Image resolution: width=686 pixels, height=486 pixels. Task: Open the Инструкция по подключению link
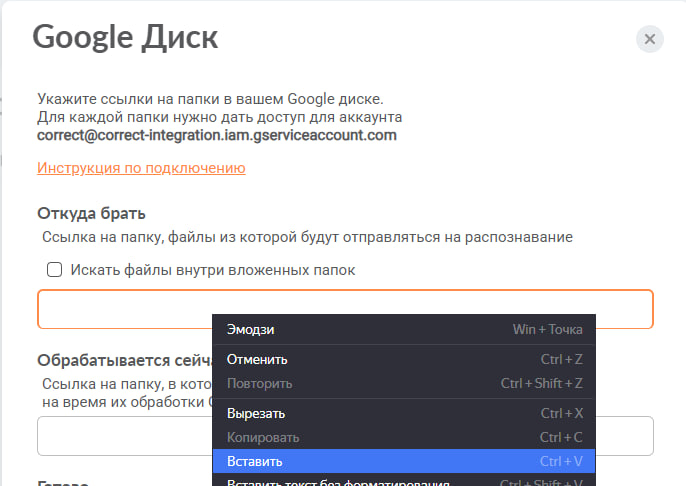point(141,168)
